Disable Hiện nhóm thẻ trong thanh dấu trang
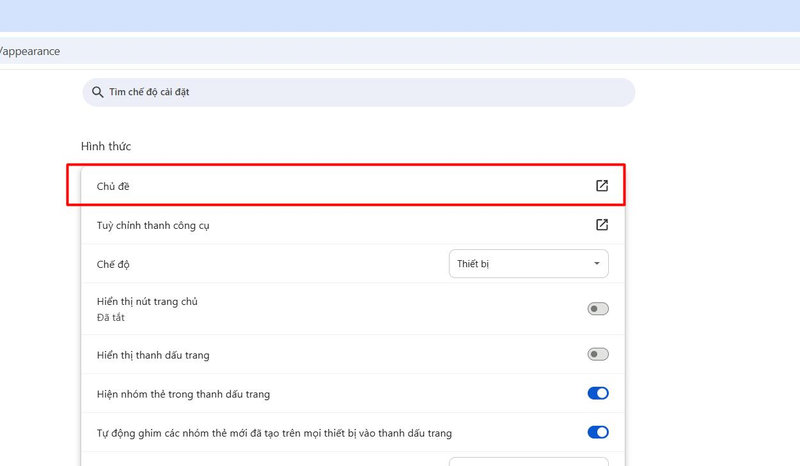 pos(597,393)
